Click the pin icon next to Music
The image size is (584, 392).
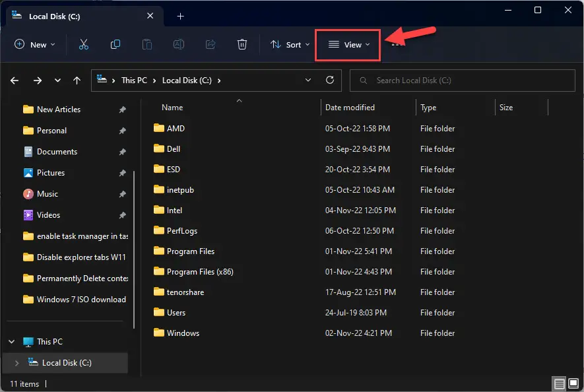[x=123, y=194]
